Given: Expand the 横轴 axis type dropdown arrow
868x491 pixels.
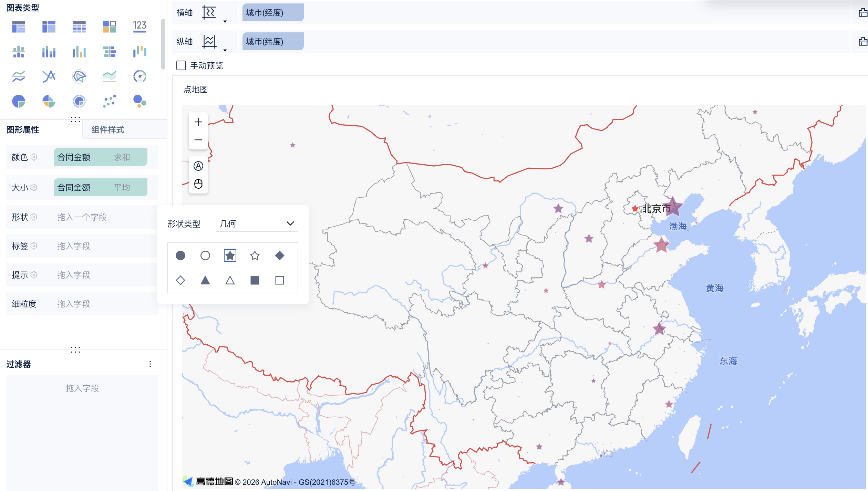Looking at the screenshot, I should 225,22.
